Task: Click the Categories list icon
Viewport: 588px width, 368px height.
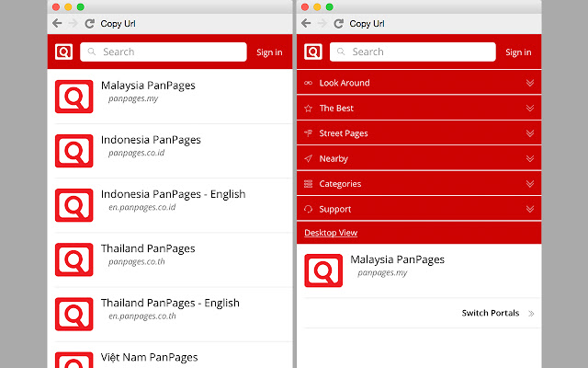Action: (309, 184)
